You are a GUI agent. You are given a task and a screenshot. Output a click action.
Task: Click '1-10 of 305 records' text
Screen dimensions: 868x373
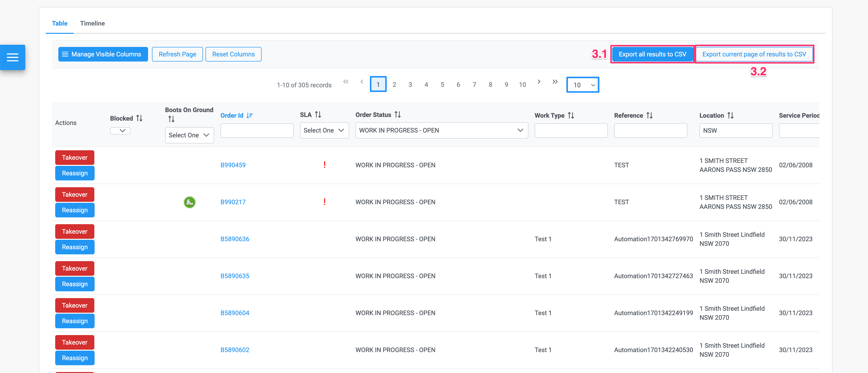coord(304,85)
